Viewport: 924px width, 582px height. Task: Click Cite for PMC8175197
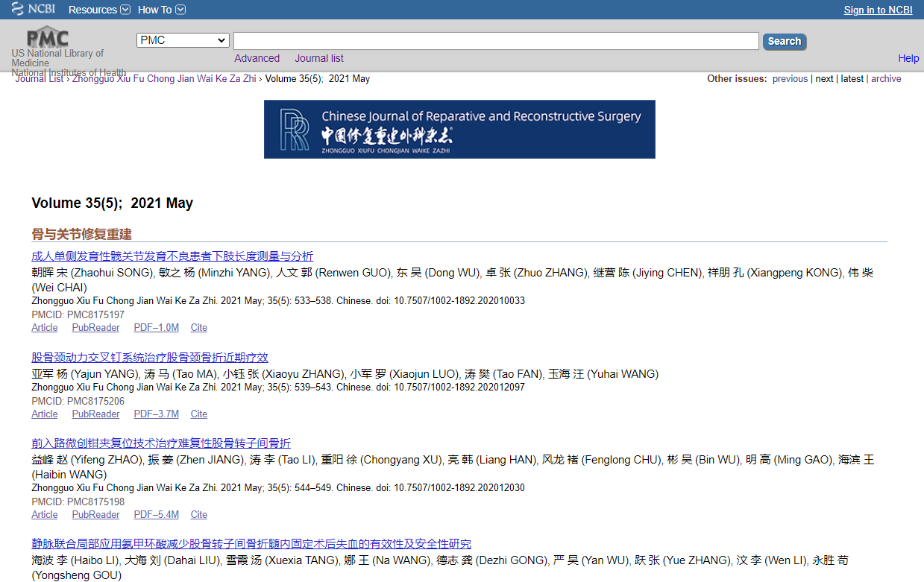point(198,328)
